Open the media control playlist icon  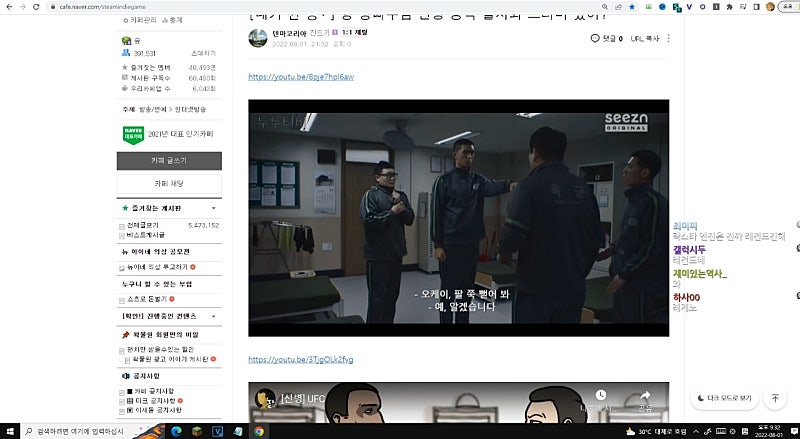743,7
